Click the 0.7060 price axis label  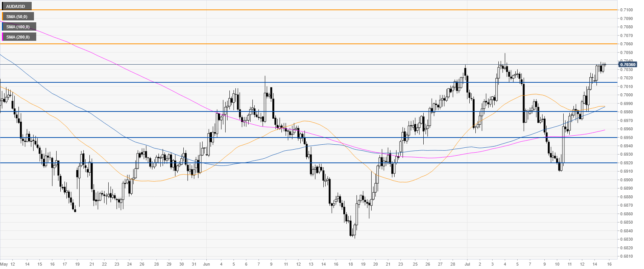click(627, 44)
